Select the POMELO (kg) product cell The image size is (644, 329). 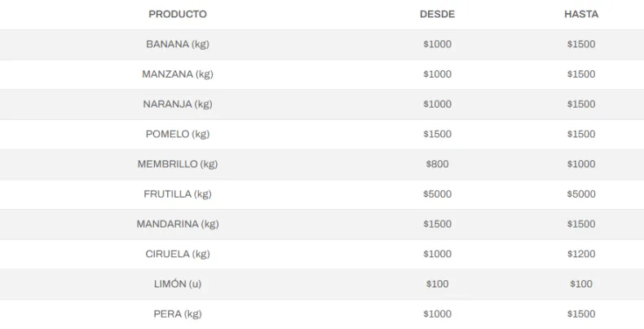pos(178,134)
